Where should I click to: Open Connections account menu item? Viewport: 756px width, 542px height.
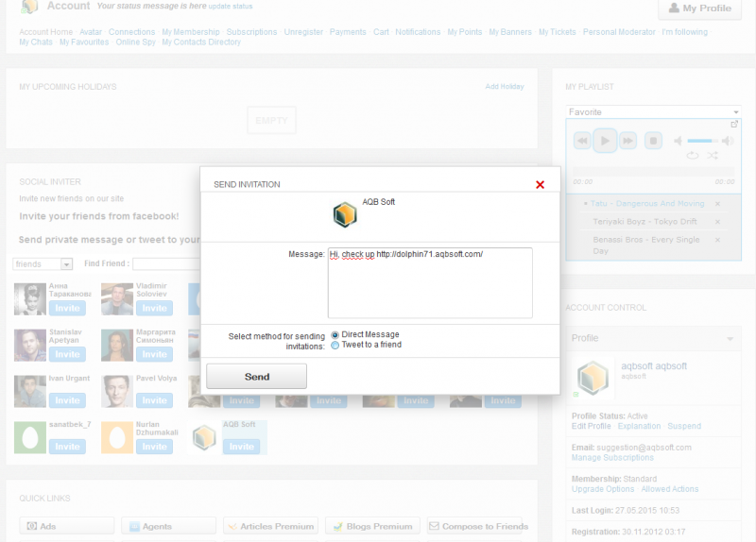pos(131,32)
